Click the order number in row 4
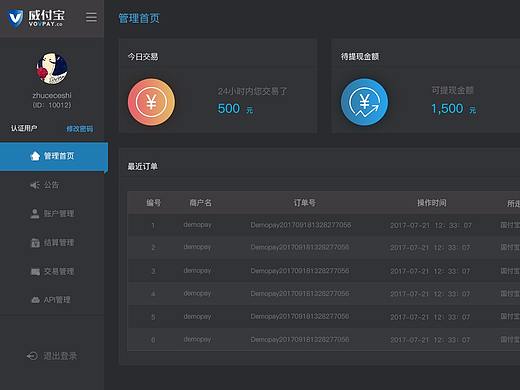Viewport: 520px width, 390px height. pos(300,293)
